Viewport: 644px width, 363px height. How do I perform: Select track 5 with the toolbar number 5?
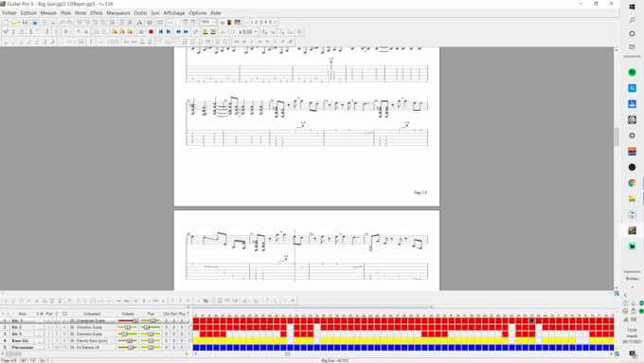pyautogui.click(x=270, y=22)
